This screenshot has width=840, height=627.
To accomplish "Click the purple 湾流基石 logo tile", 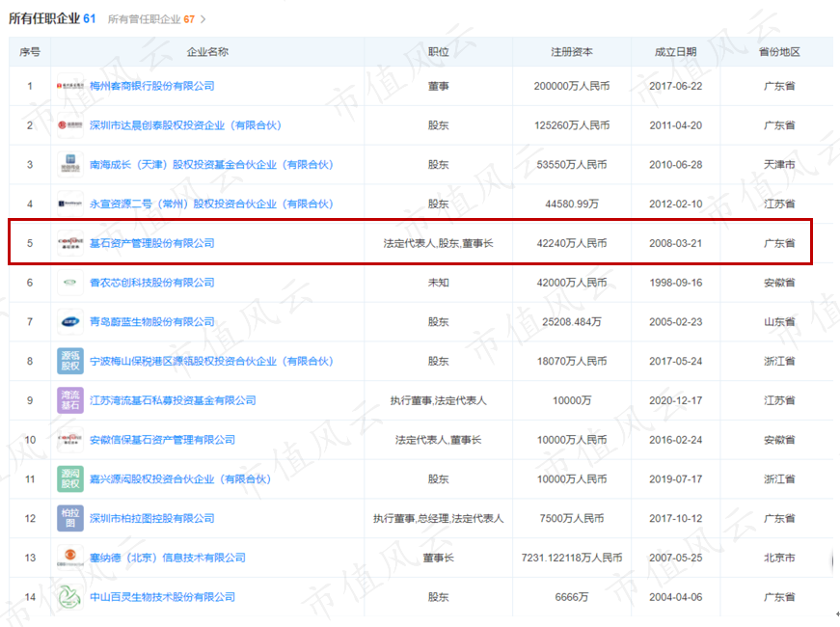I will (70, 400).
